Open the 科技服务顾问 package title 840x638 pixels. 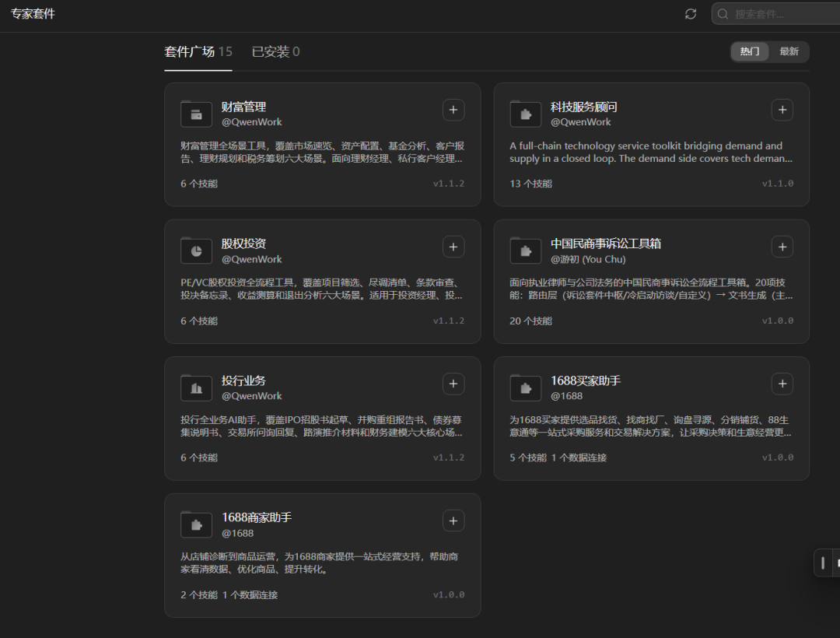584,107
